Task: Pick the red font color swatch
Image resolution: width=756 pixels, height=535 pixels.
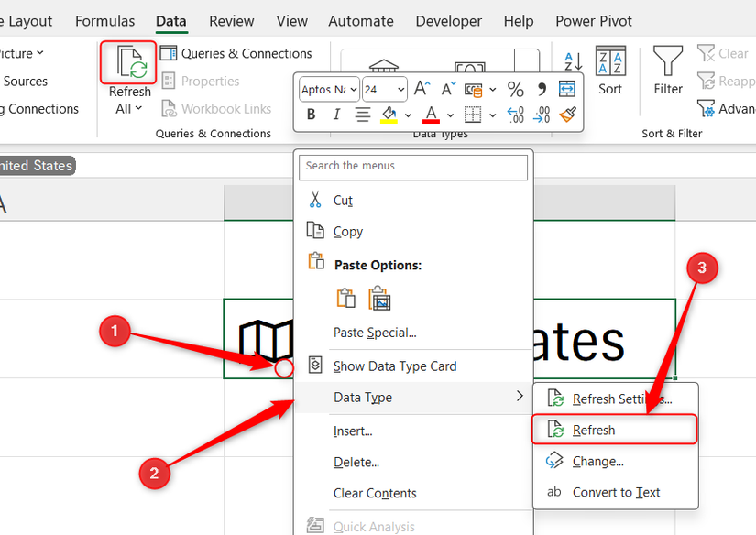Action: click(431, 115)
